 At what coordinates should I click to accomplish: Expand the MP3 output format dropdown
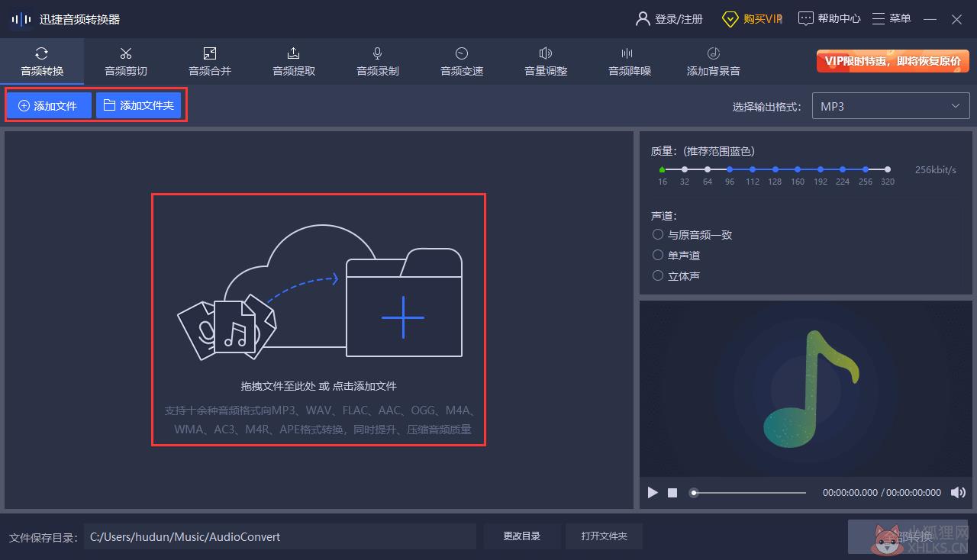tap(891, 106)
